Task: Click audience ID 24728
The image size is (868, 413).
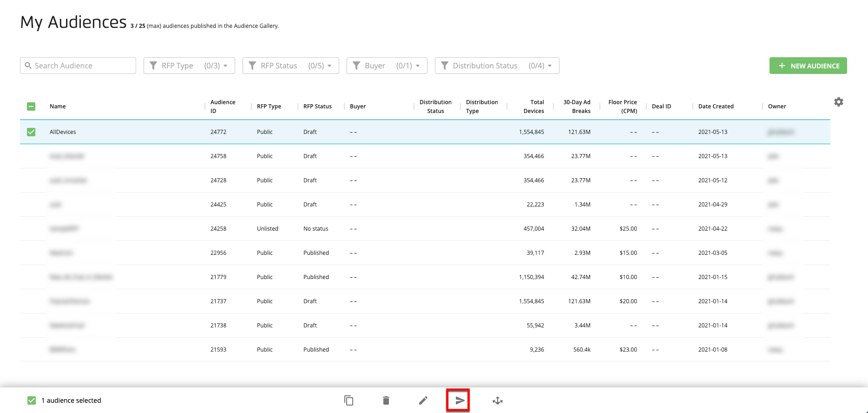Action: coord(218,180)
